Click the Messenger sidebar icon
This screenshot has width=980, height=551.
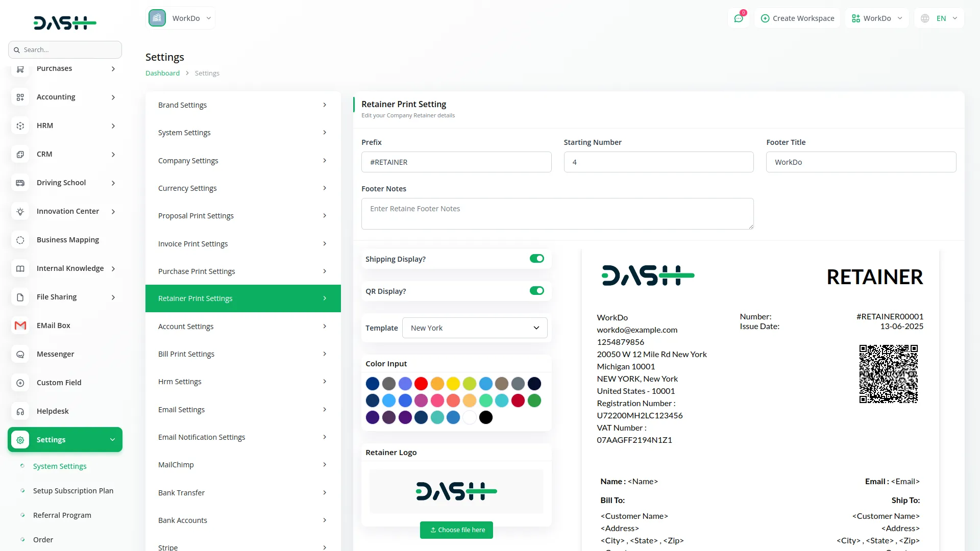[20, 354]
